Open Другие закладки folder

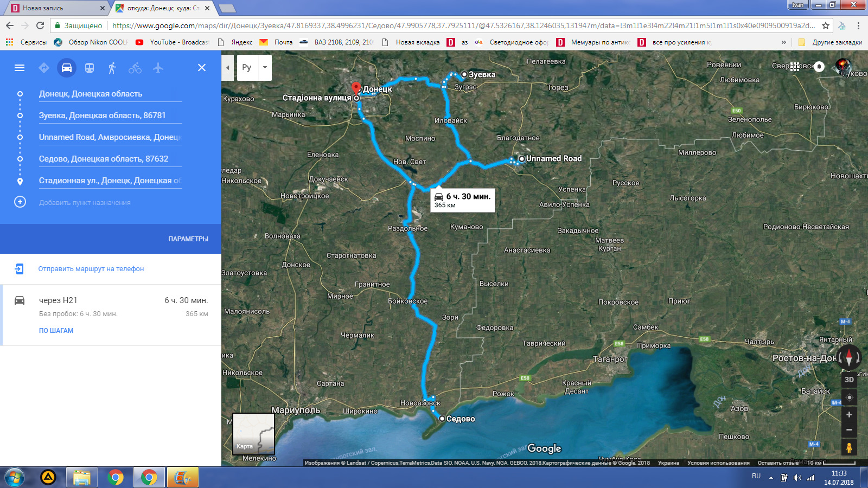830,42
